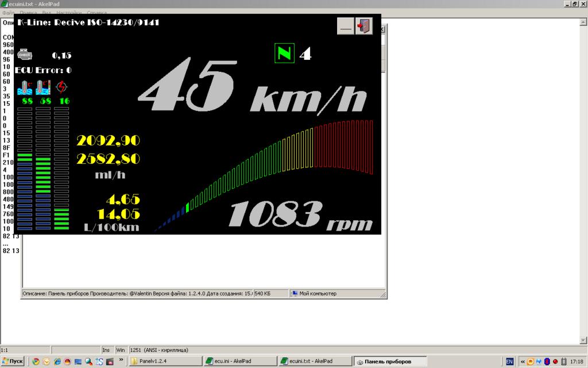
Task: Click the second thermometer icon showing 58
Action: tap(43, 87)
